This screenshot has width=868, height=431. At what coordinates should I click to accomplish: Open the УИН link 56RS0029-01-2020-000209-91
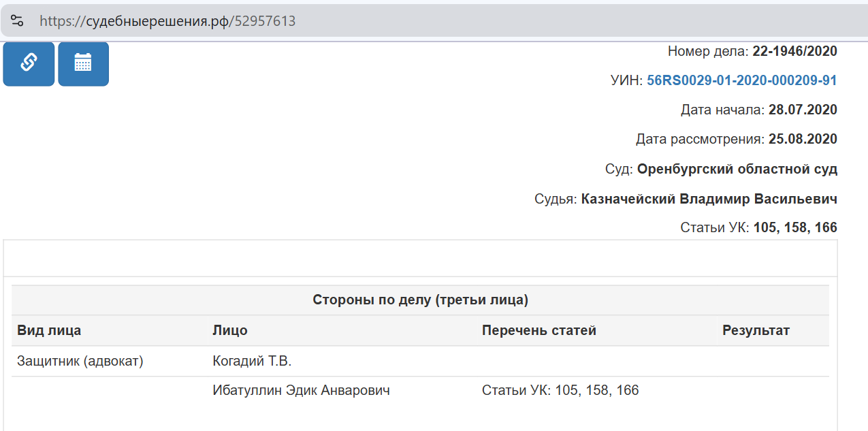(x=741, y=80)
